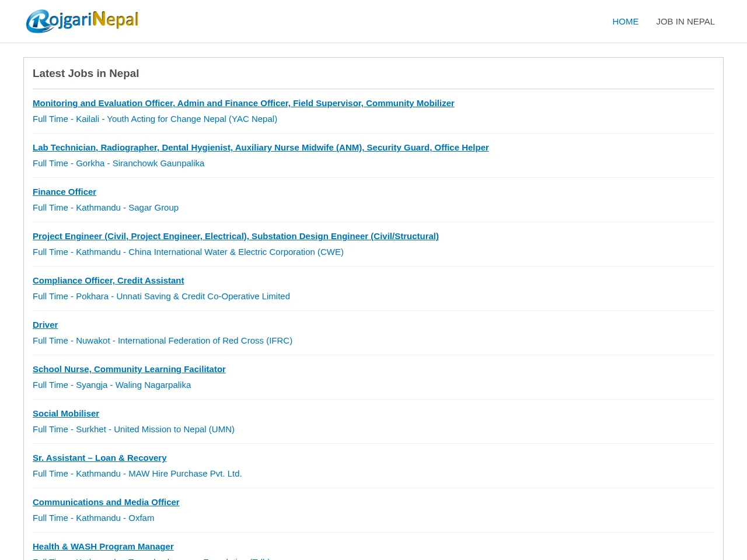Click 'Full Time - Gorkha - Siranchowk Gaunpalika' text
Image resolution: width=747 pixels, height=560 pixels.
(x=118, y=163)
